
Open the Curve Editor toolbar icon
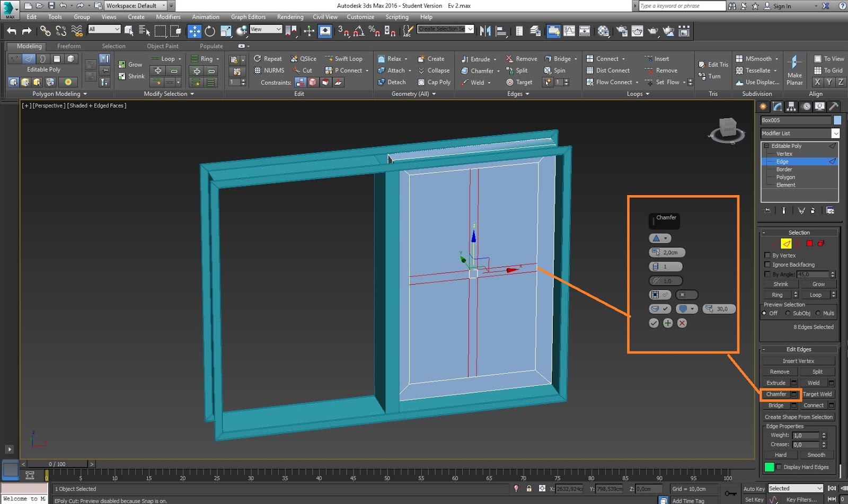point(569,31)
